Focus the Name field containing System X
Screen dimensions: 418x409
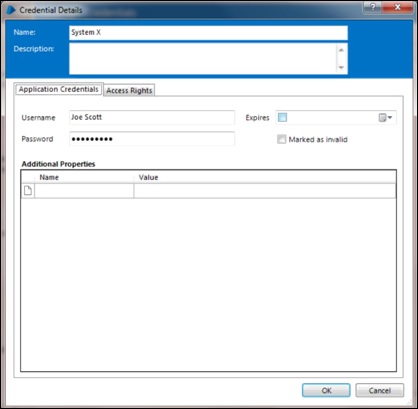pyautogui.click(x=208, y=33)
